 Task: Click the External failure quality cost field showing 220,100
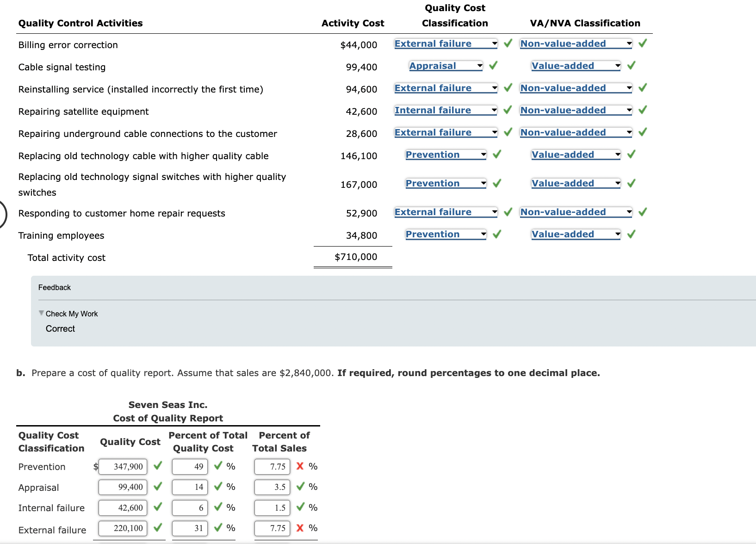(122, 528)
